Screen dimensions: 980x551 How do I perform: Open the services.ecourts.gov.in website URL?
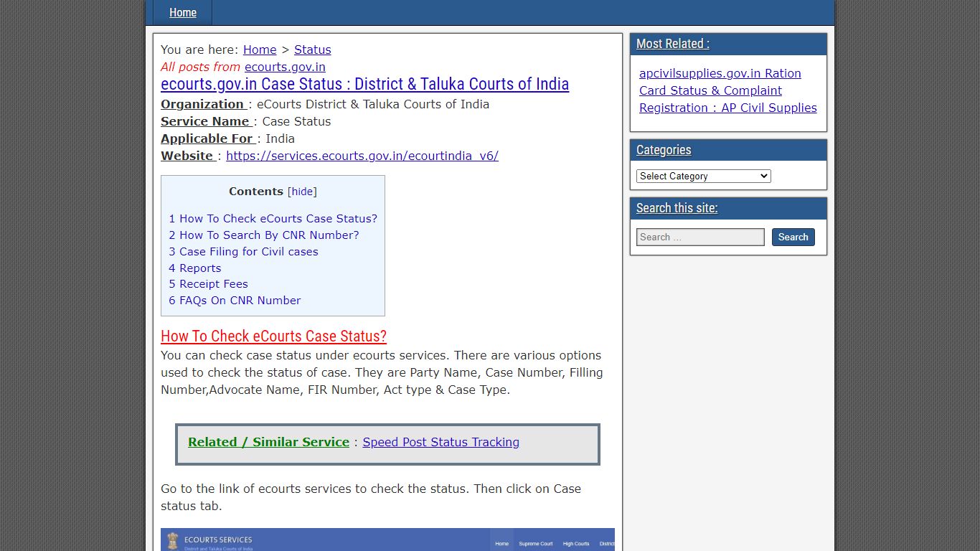point(362,156)
